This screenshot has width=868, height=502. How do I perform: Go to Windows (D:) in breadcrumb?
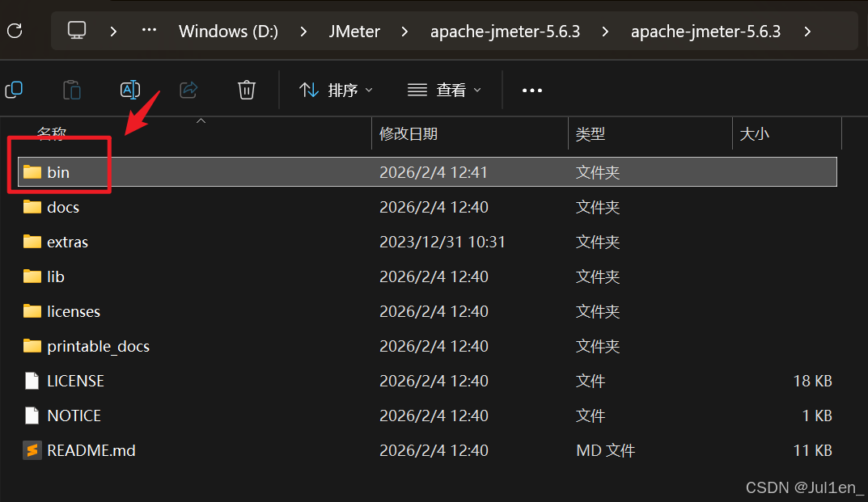click(228, 31)
